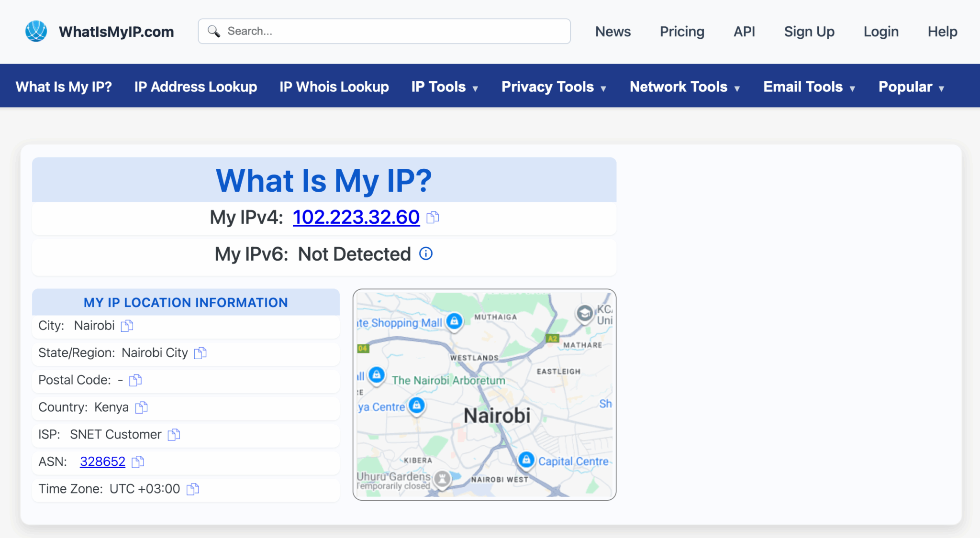Copy the ASN 328652 value

(x=138, y=462)
